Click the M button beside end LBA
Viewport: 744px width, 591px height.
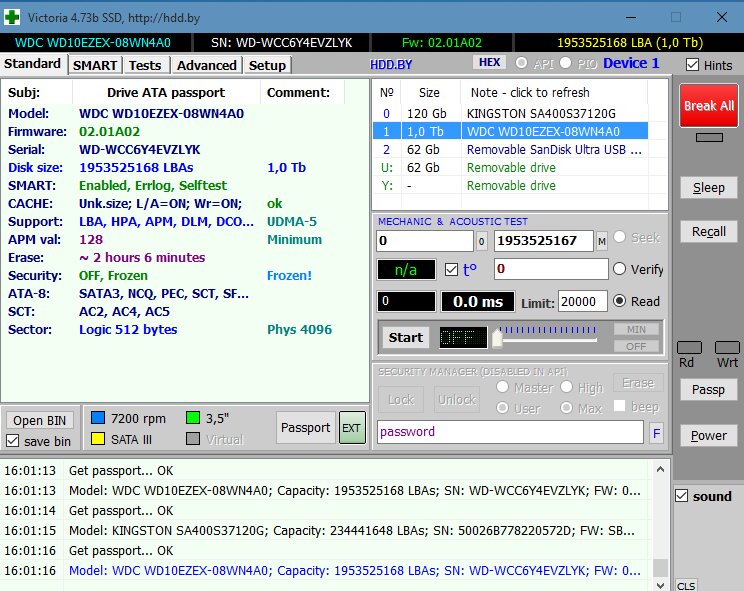pyautogui.click(x=602, y=241)
